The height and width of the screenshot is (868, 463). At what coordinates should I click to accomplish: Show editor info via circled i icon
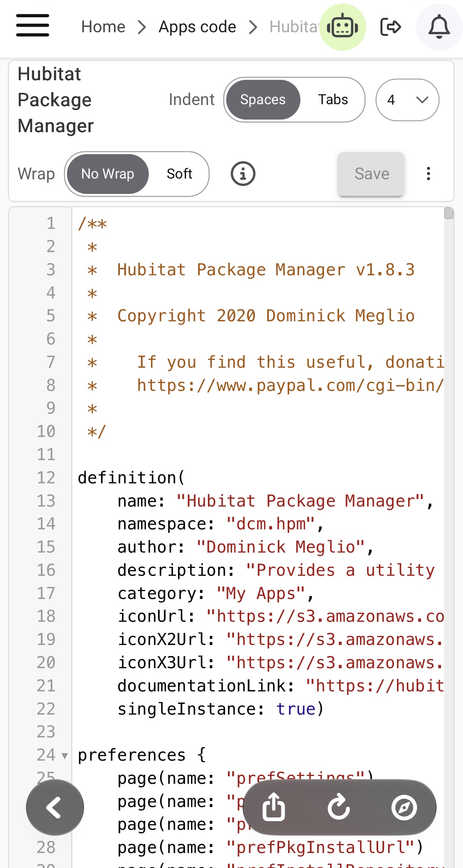(x=243, y=174)
